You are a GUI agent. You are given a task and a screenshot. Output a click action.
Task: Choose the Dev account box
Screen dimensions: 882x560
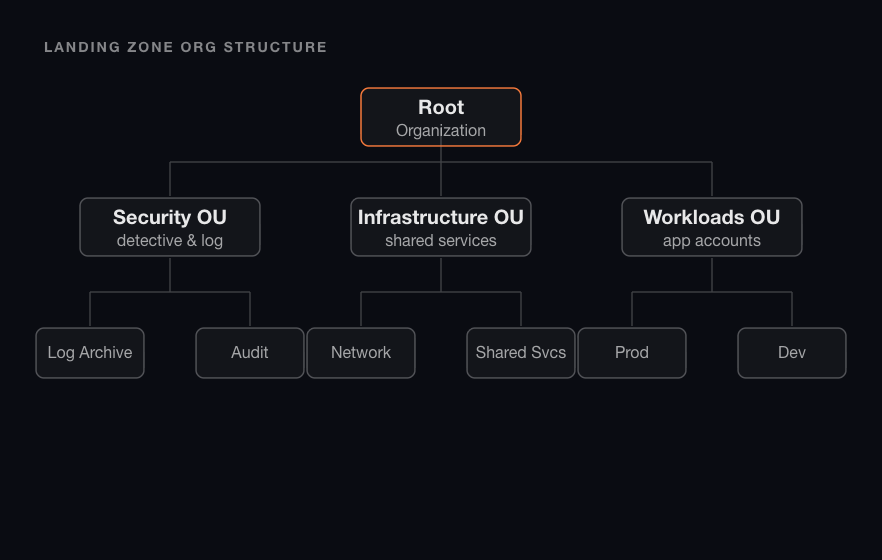[792, 353]
